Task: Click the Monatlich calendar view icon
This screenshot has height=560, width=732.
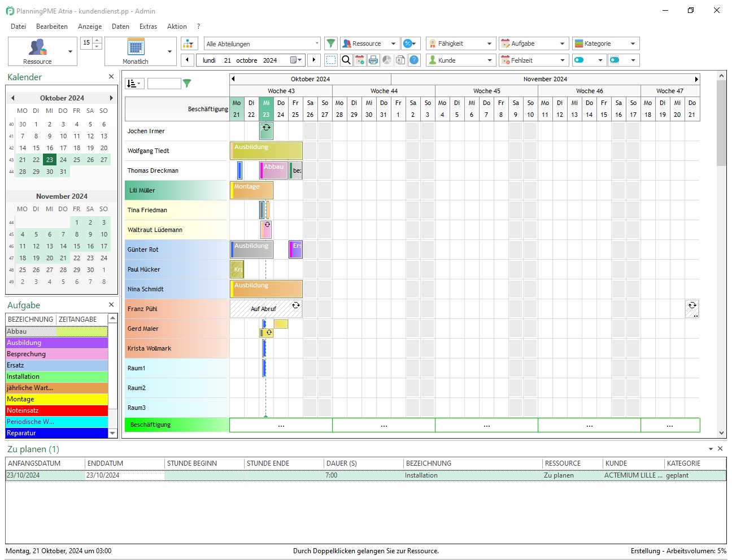Action: [136, 47]
